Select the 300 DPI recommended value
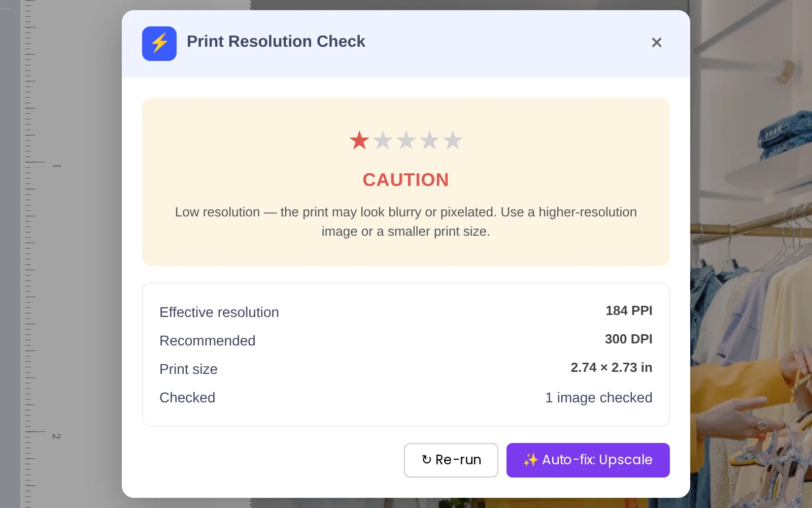 [x=628, y=339]
